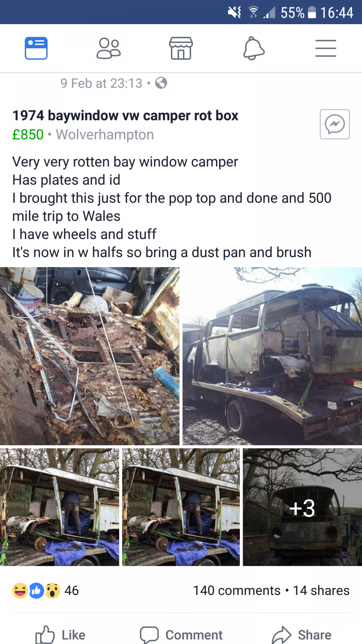Open the bottom-middle camper photo
The width and height of the screenshot is (362, 644).
point(181,507)
